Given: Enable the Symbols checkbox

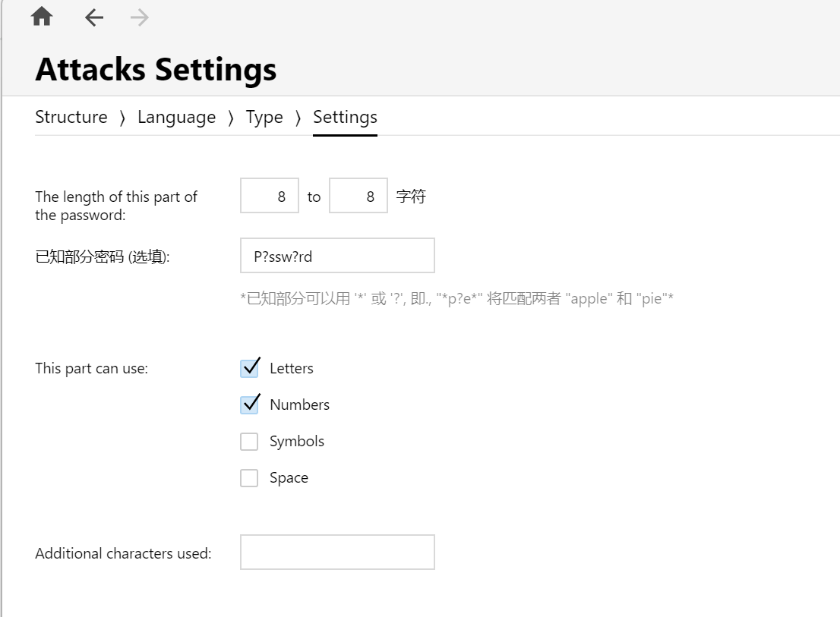Looking at the screenshot, I should [x=249, y=442].
